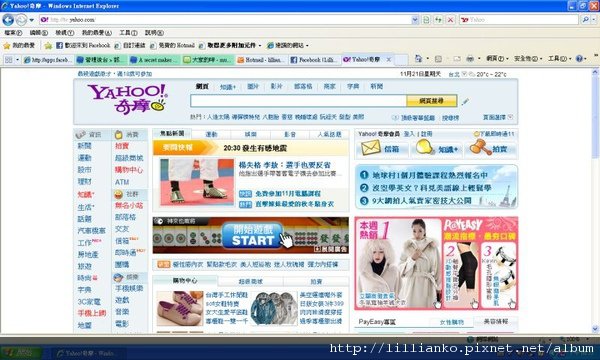The width and height of the screenshot is (600, 360).
Task: Click the Print icon in the command bar
Action: click(x=470, y=59)
